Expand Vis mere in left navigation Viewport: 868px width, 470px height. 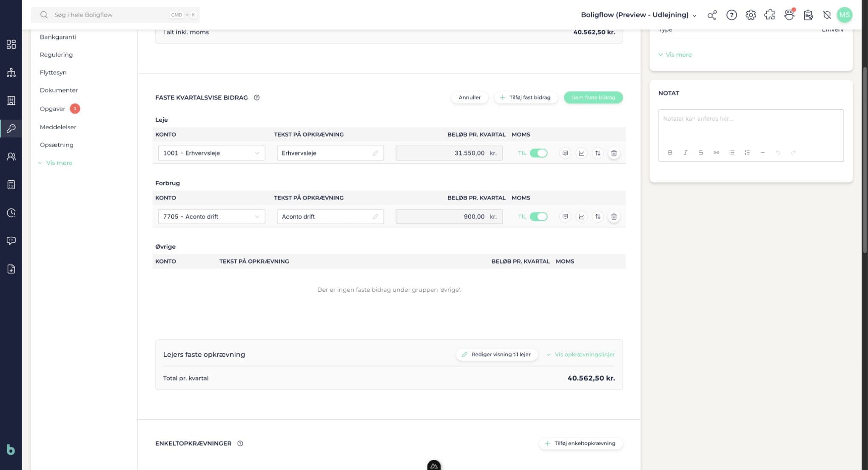(x=55, y=163)
